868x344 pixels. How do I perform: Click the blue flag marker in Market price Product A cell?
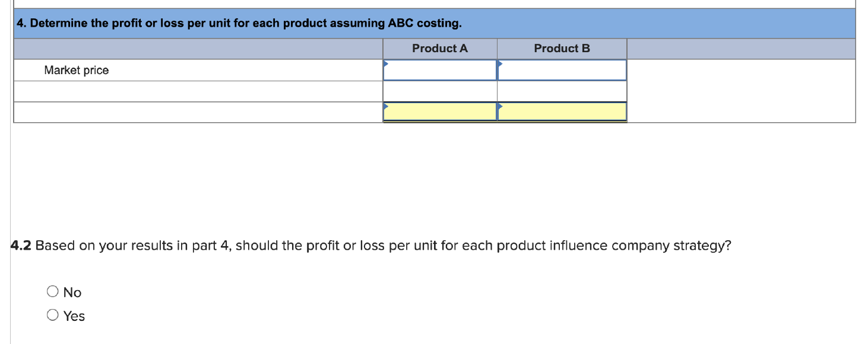point(387,62)
